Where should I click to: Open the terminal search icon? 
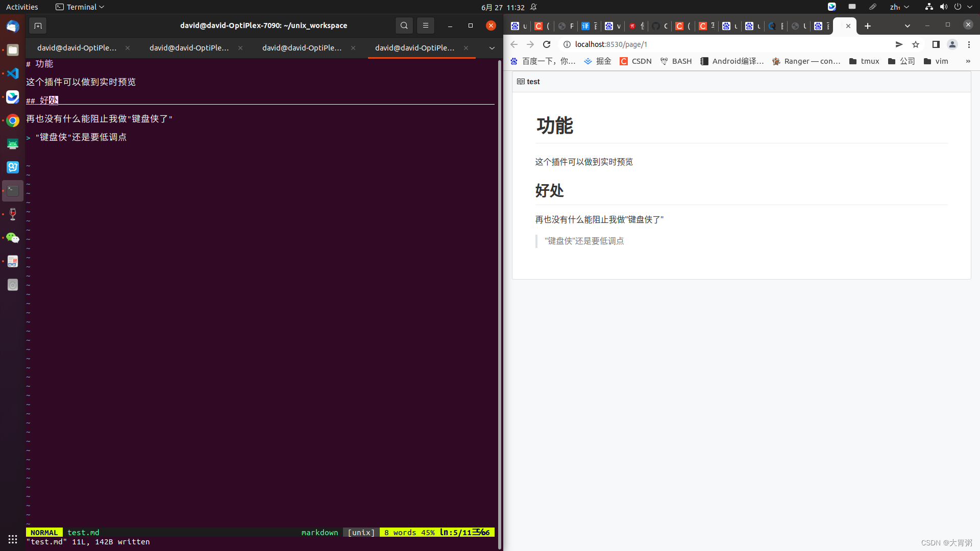[404, 26]
